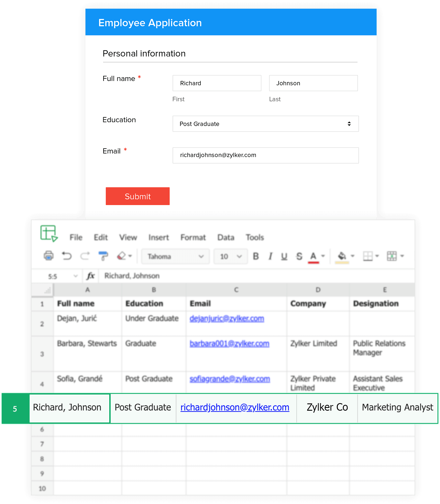Expand the fill color picker arrow
The width and height of the screenshot is (440, 504).
tap(353, 256)
